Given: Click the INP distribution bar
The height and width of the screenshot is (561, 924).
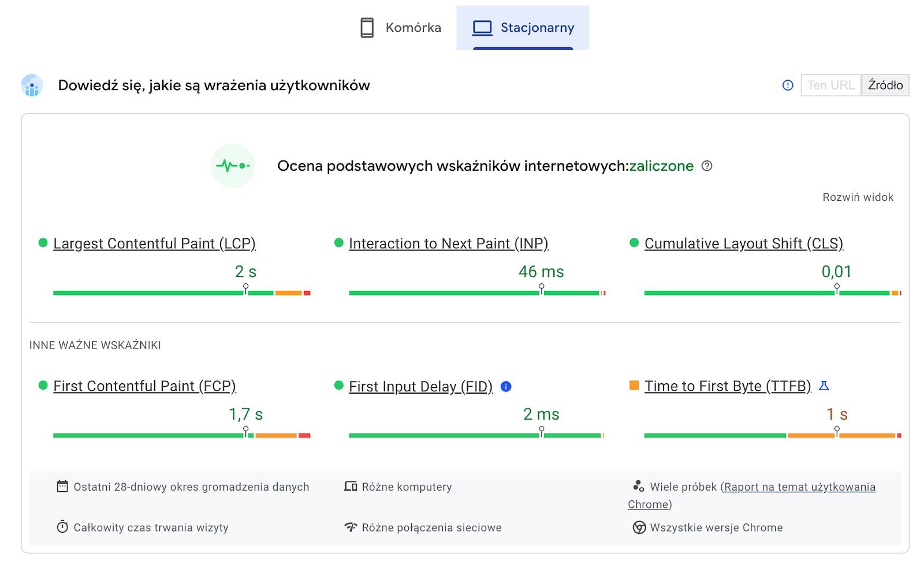Looking at the screenshot, I should 477,293.
